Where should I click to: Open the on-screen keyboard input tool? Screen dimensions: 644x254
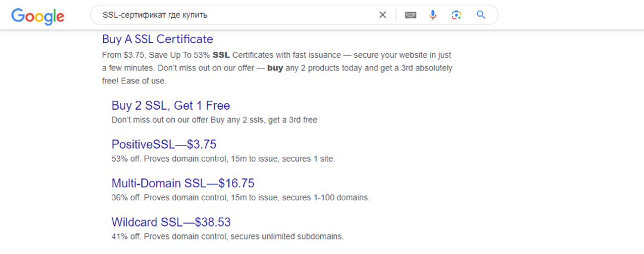click(410, 15)
